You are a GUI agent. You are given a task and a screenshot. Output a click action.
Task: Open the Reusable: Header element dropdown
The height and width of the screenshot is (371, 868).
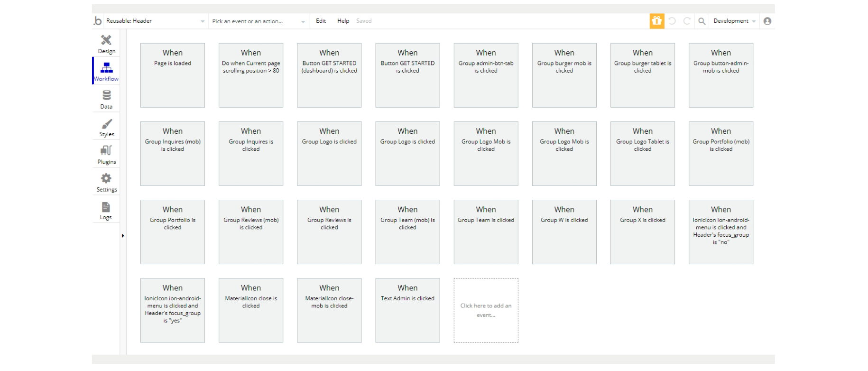155,21
